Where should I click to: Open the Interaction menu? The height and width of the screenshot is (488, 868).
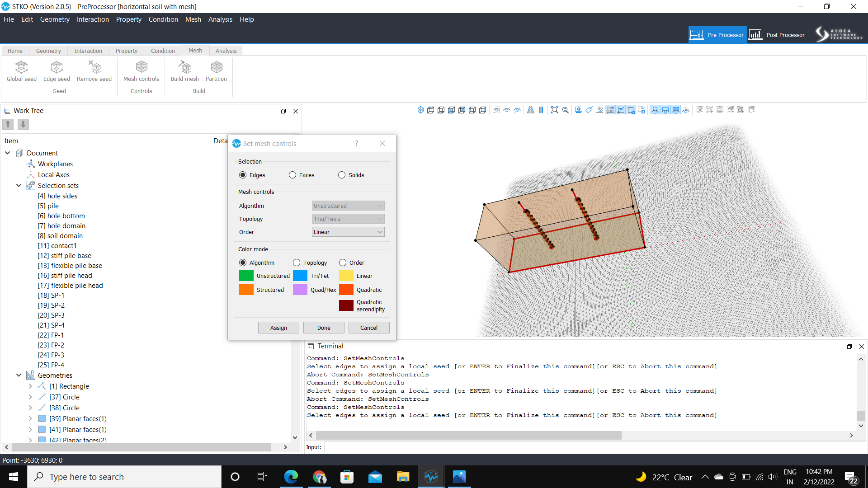coord(93,19)
